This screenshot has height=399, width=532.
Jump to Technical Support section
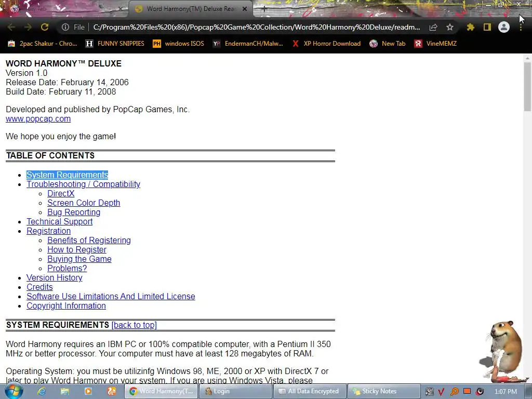(x=60, y=221)
